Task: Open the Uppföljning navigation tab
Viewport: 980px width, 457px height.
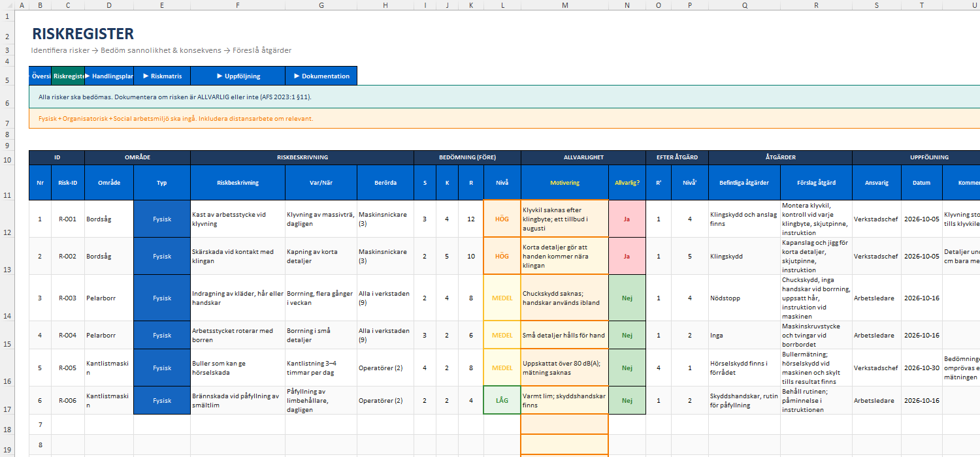Action: click(238, 76)
